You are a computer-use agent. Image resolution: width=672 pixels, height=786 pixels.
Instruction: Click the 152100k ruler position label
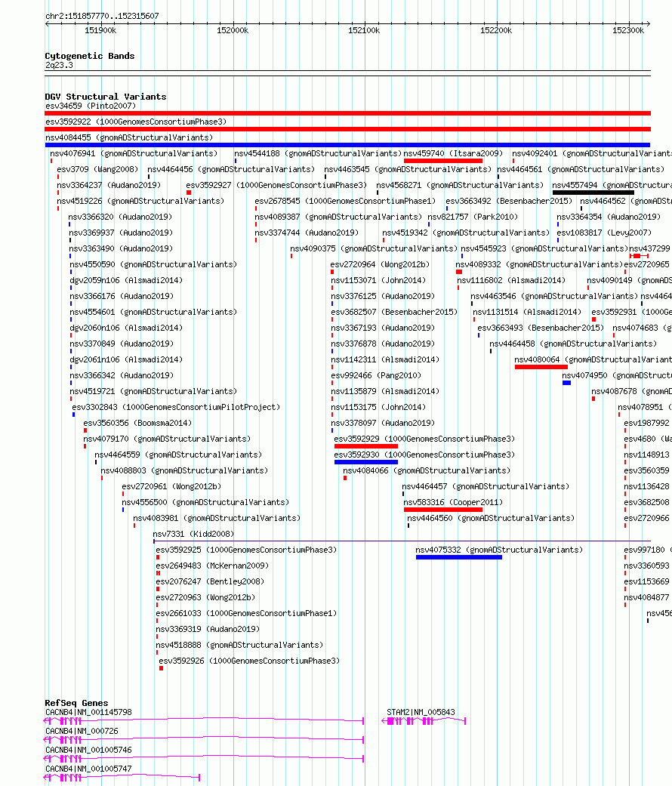pos(364,30)
